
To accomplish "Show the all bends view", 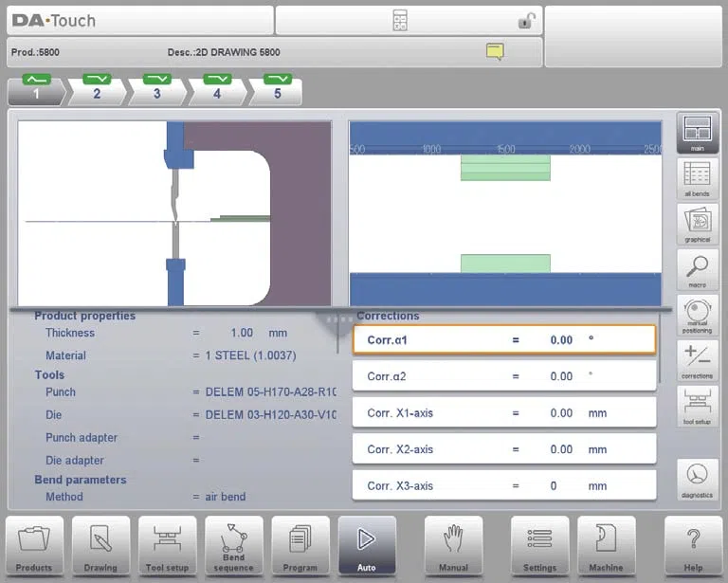I will coord(698,179).
